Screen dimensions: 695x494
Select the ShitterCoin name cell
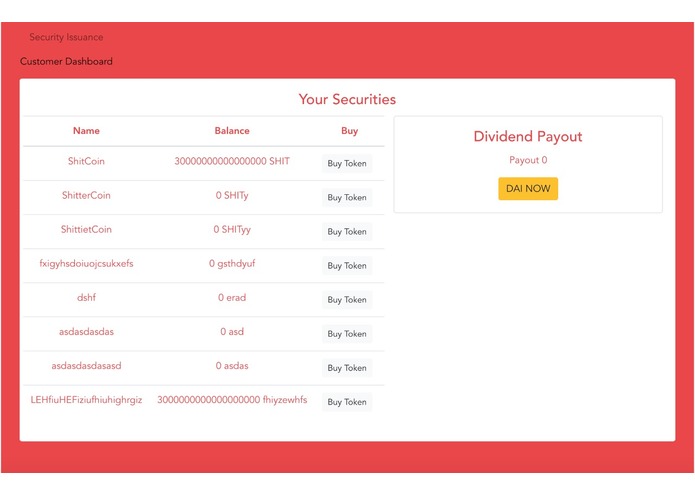pyautogui.click(x=86, y=195)
